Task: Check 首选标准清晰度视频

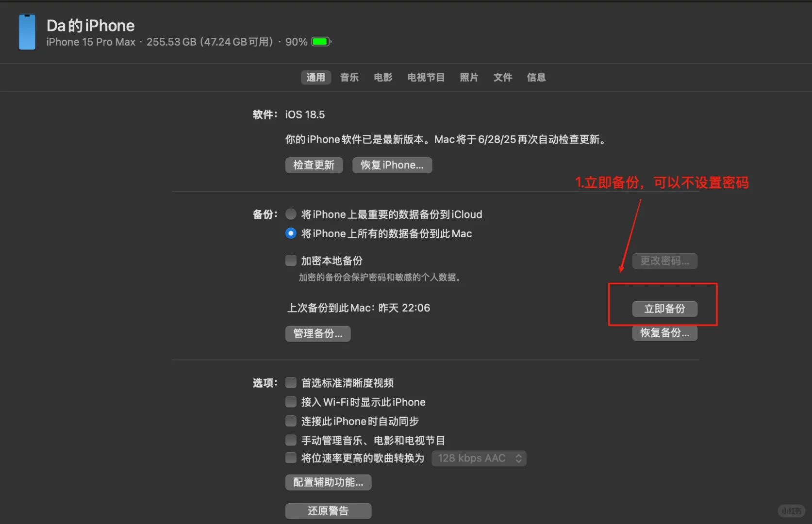Action: [x=291, y=382]
